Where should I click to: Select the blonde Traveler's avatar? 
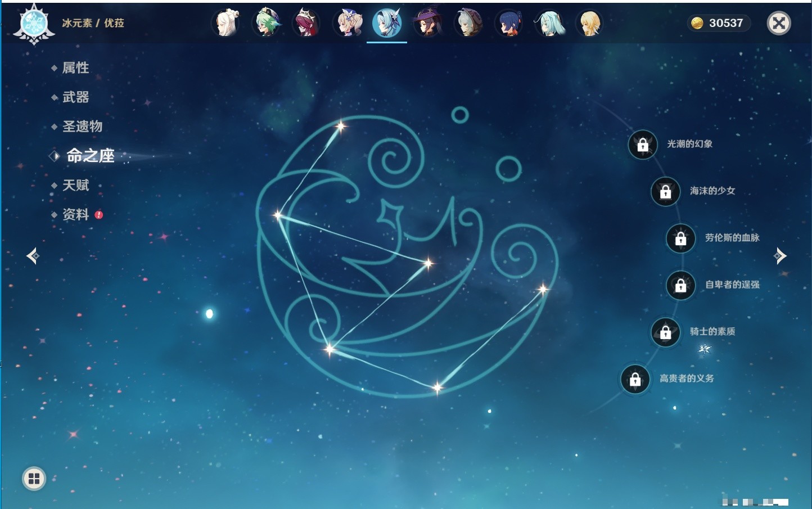[x=590, y=23]
